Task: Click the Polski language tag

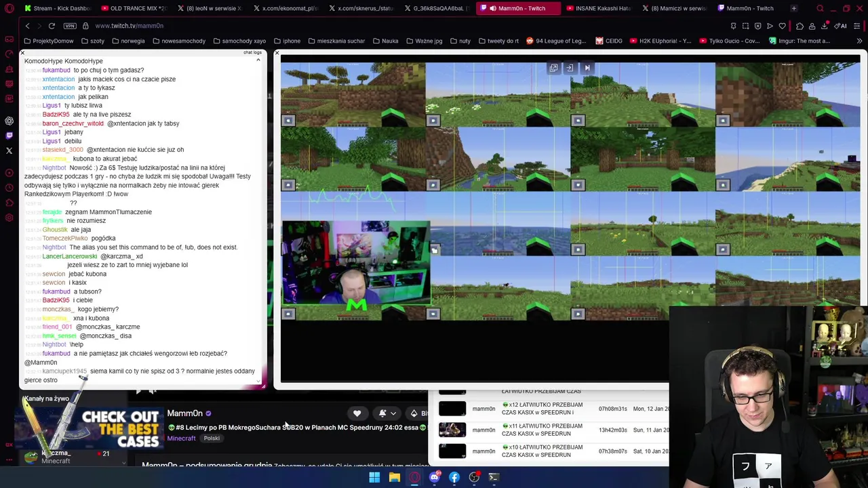Action: pos(212,439)
